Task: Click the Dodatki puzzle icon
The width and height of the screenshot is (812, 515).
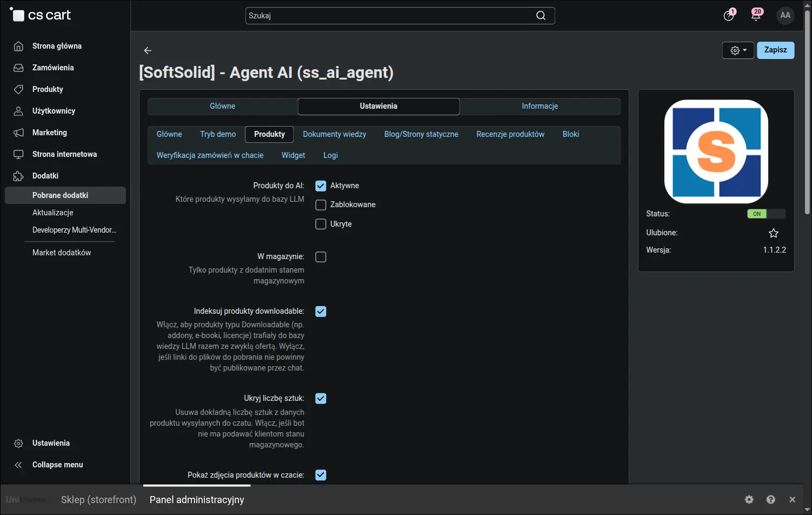Action: click(18, 176)
